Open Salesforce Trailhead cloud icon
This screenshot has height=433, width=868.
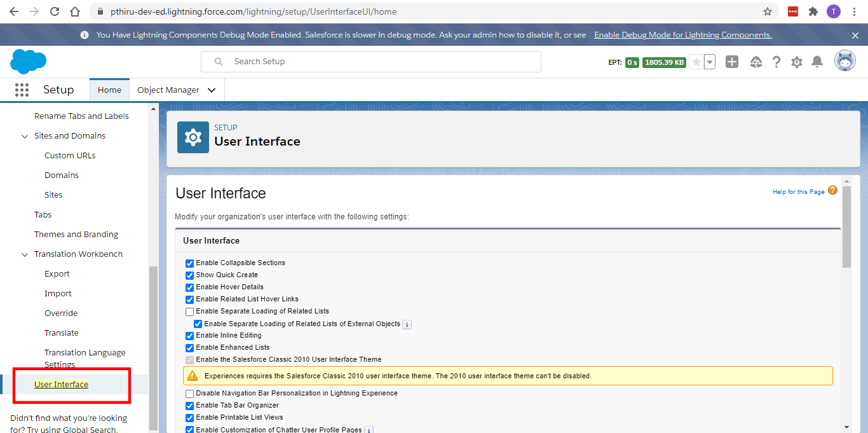coord(756,61)
